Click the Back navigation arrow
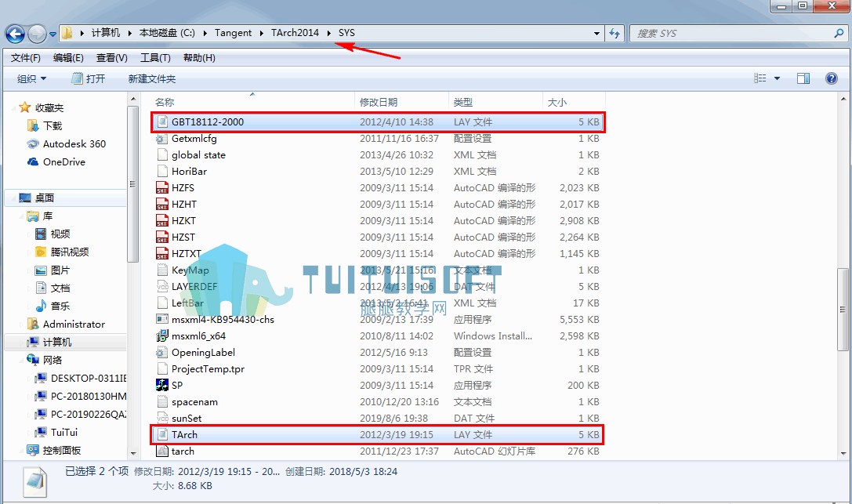This screenshot has width=852, height=504. 15,34
